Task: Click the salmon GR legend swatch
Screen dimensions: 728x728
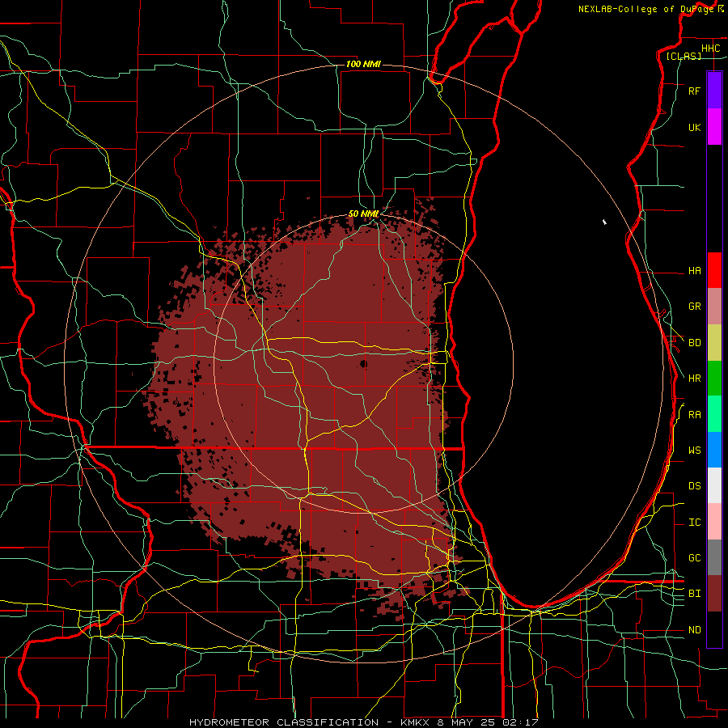Action: tap(714, 307)
